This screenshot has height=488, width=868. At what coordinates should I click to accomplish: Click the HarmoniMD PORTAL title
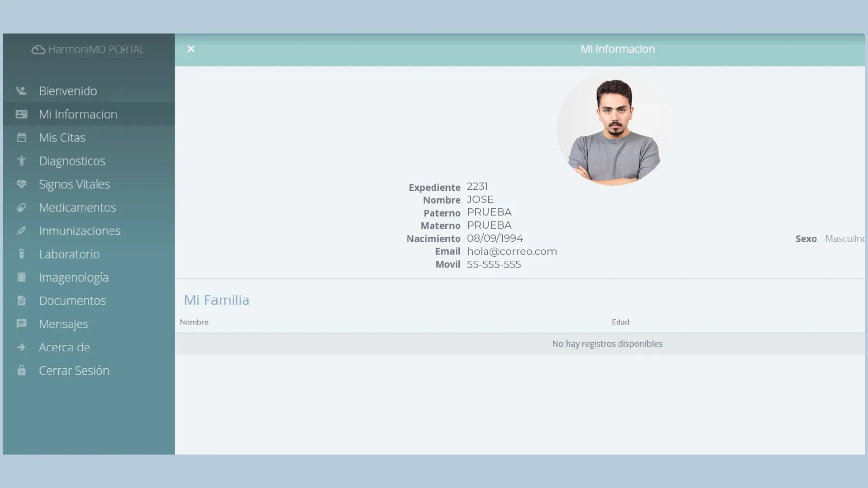pyautogui.click(x=96, y=49)
